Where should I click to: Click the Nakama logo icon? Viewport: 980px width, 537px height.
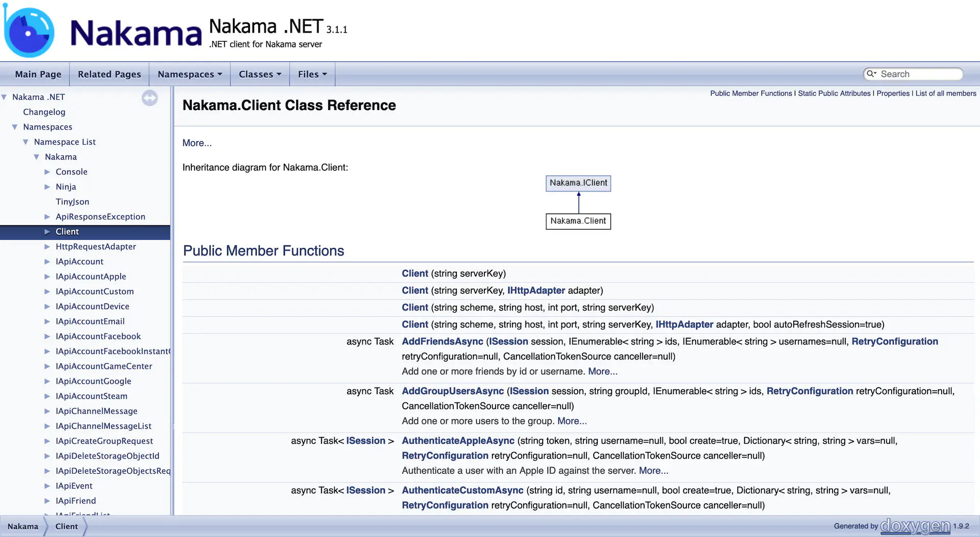point(29,31)
